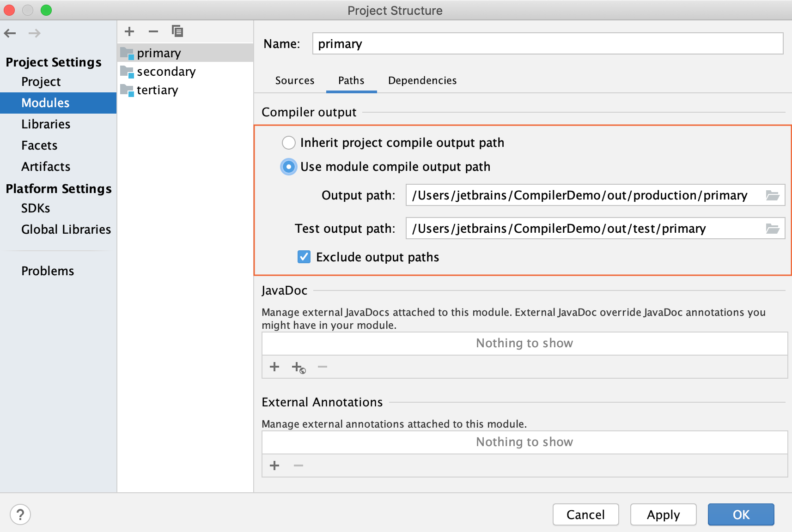The image size is (792, 532).
Task: Add a new module with the plus icon
Action: [x=129, y=31]
